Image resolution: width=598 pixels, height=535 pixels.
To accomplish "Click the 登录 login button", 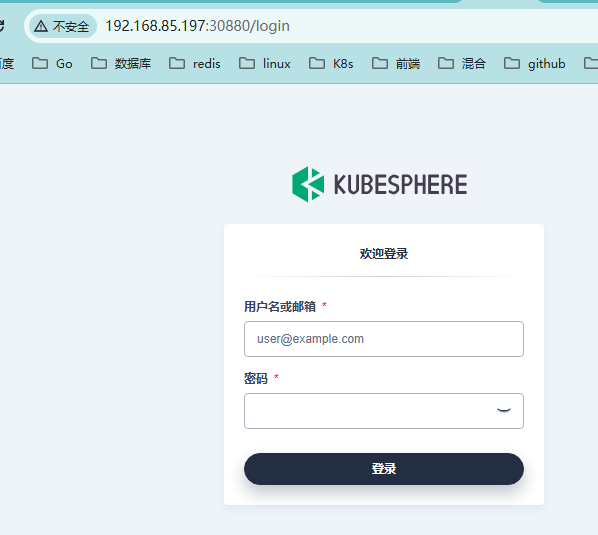I will (384, 469).
